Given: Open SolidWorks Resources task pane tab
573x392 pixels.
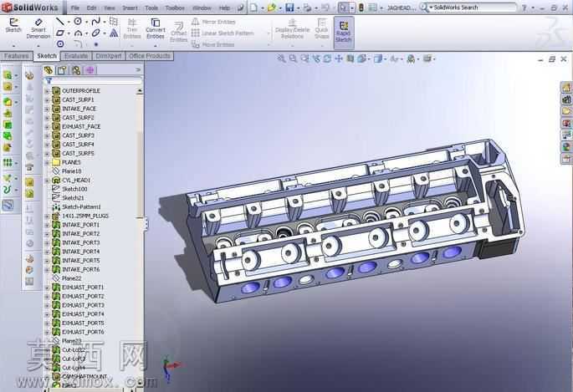Looking at the screenshot, I should pos(566,87).
